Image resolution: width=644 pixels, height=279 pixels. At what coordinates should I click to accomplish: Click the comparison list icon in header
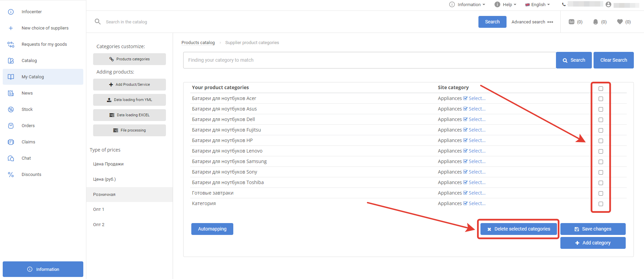[x=572, y=22]
